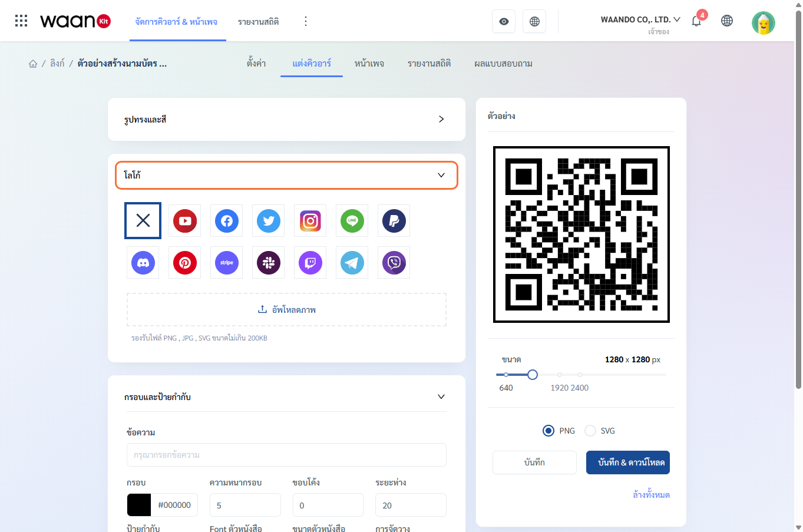Switch to the ตั้งค่า tab

256,63
